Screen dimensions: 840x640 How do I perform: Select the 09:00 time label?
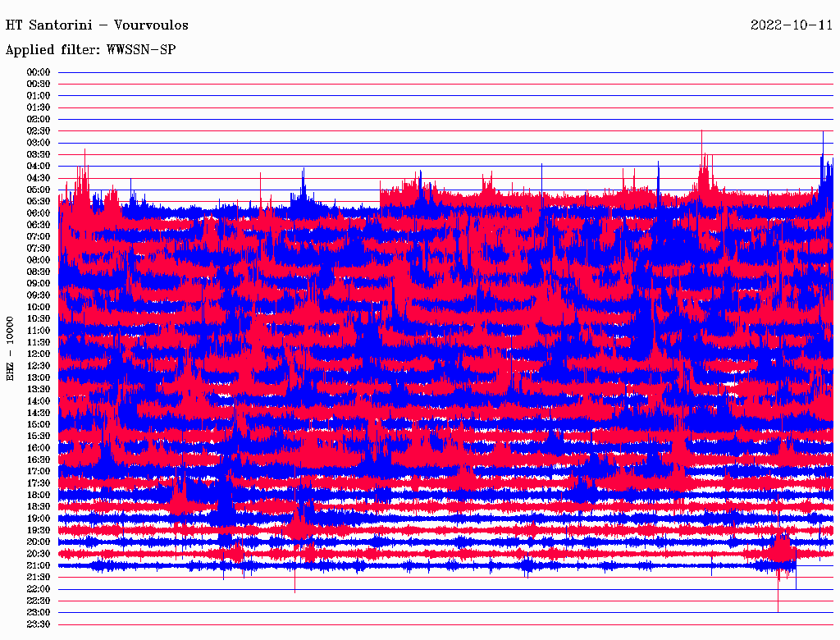[39, 284]
